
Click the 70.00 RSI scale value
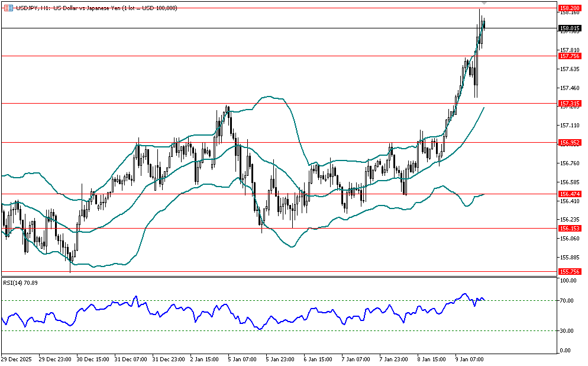568,301
